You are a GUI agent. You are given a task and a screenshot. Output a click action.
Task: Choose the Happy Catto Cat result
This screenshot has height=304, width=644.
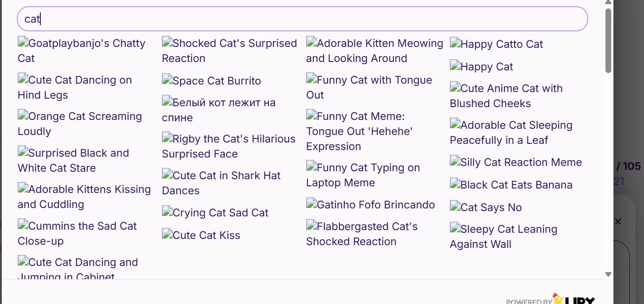496,44
